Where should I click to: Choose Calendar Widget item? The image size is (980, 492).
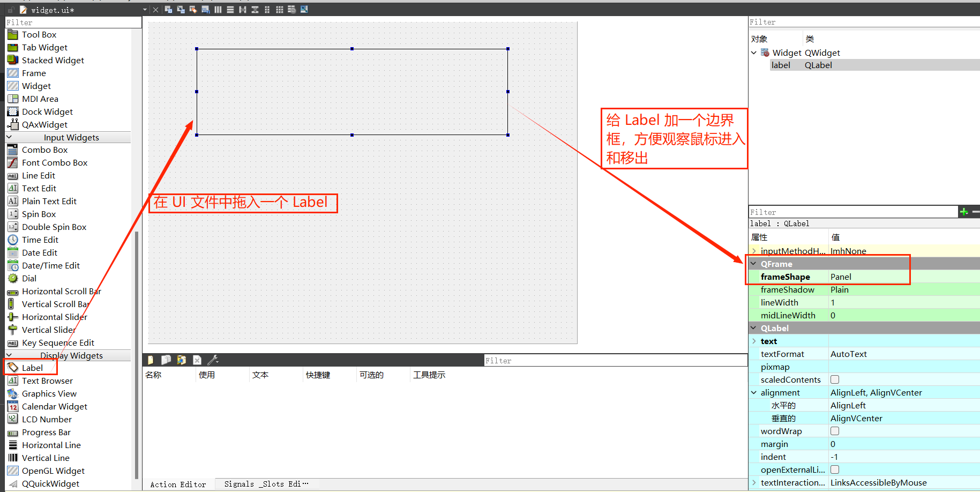[x=55, y=406]
